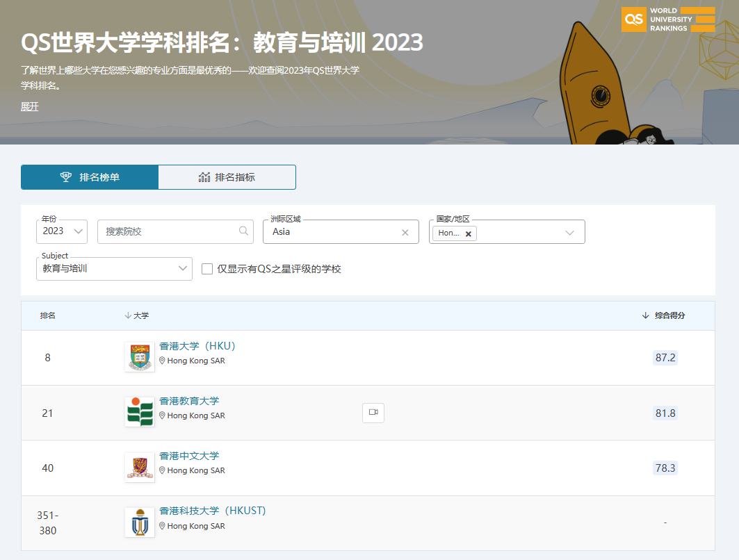Screen dimensions: 739x560
Task: Click the score 81.8
Action: (x=665, y=413)
